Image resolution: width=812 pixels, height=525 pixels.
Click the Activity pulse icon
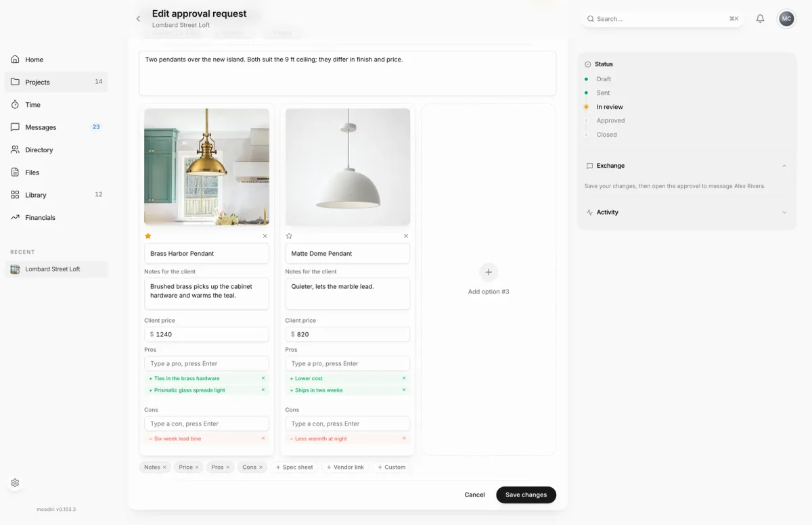589,212
